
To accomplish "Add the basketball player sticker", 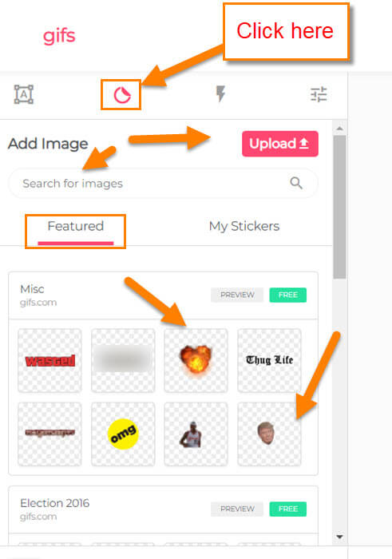I will click(x=196, y=434).
